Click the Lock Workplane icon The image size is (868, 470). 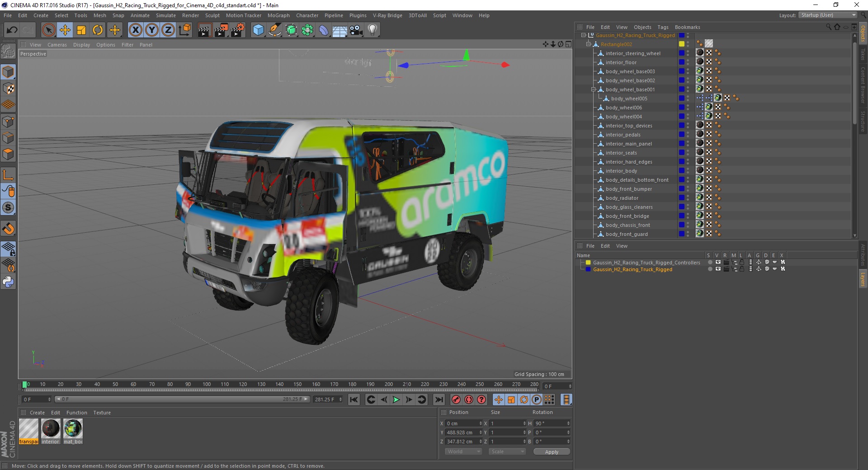(x=8, y=249)
